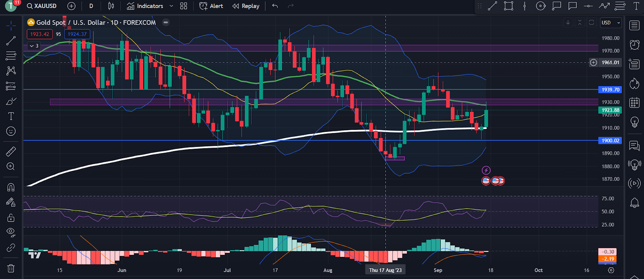Select the callout favorite tool
This screenshot has width=644, height=279.
coord(557,6)
